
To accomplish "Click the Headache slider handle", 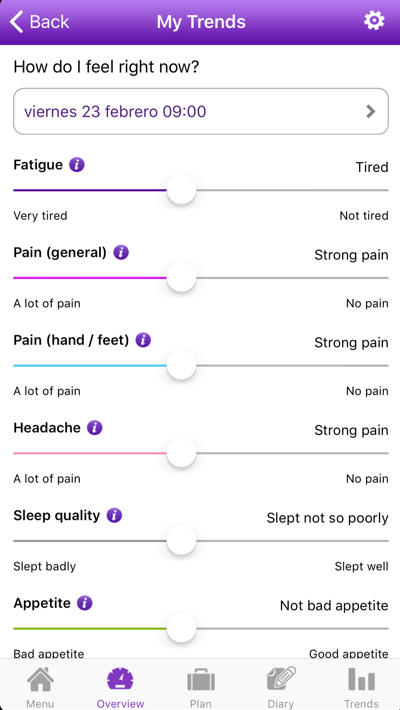I will 181,453.
